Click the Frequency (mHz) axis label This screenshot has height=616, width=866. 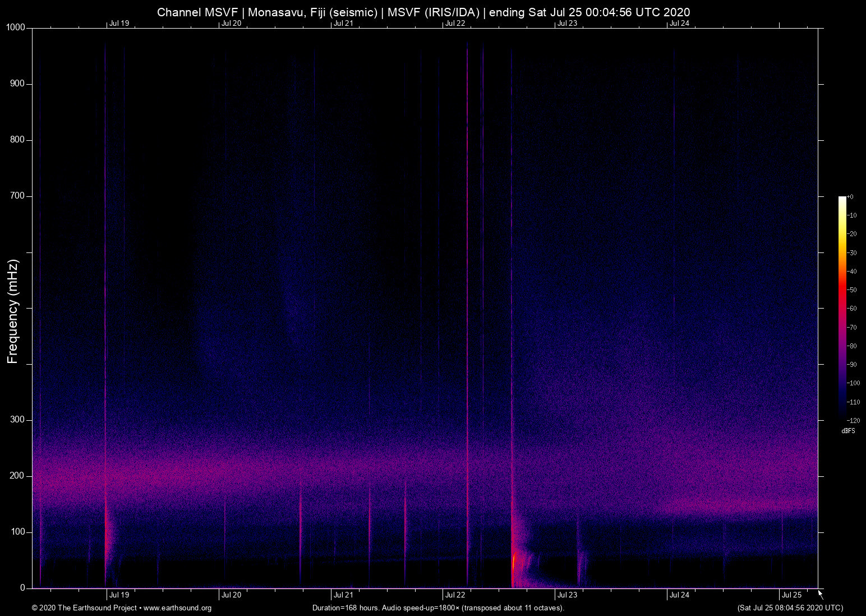13,311
